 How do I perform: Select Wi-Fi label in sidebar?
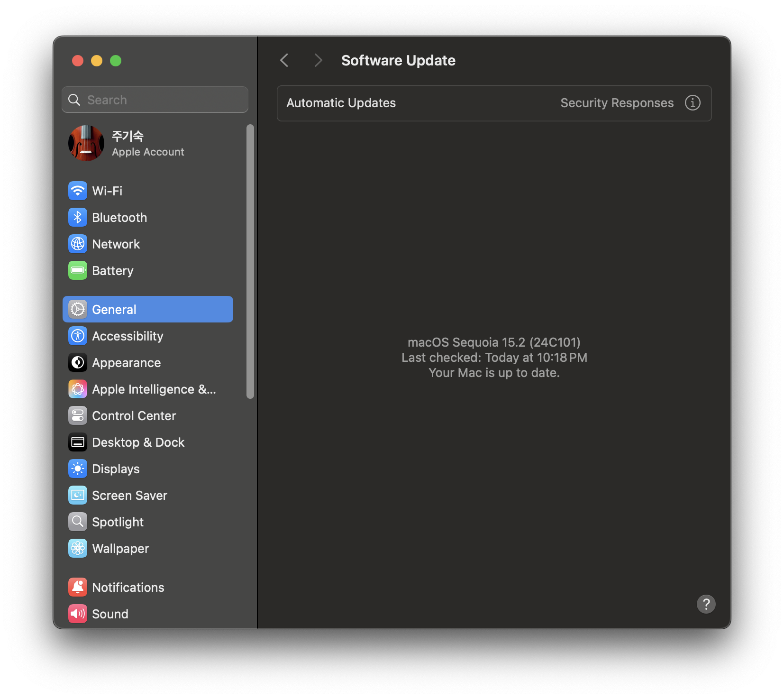coord(107,191)
